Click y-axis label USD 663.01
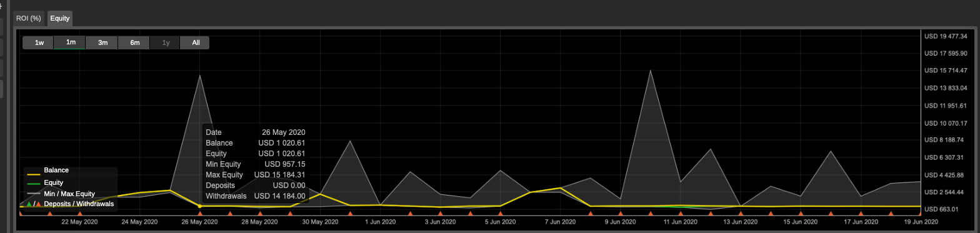980x233 pixels. pos(941,209)
